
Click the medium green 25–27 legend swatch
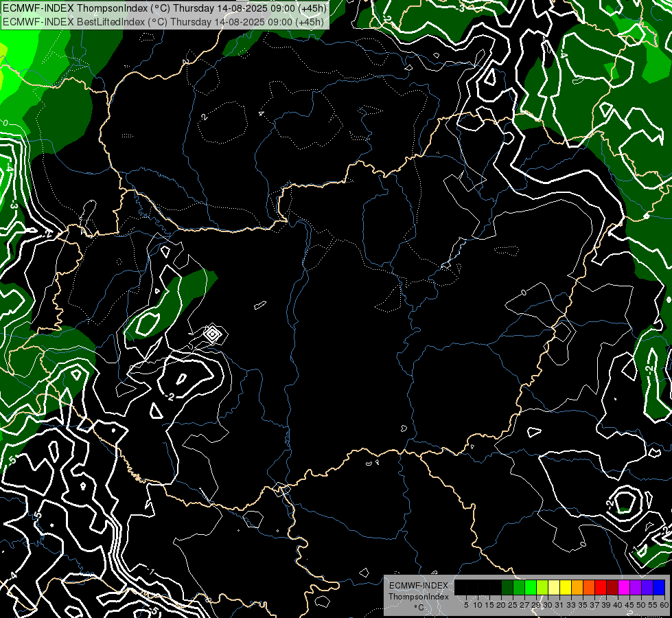pyautogui.click(x=519, y=587)
